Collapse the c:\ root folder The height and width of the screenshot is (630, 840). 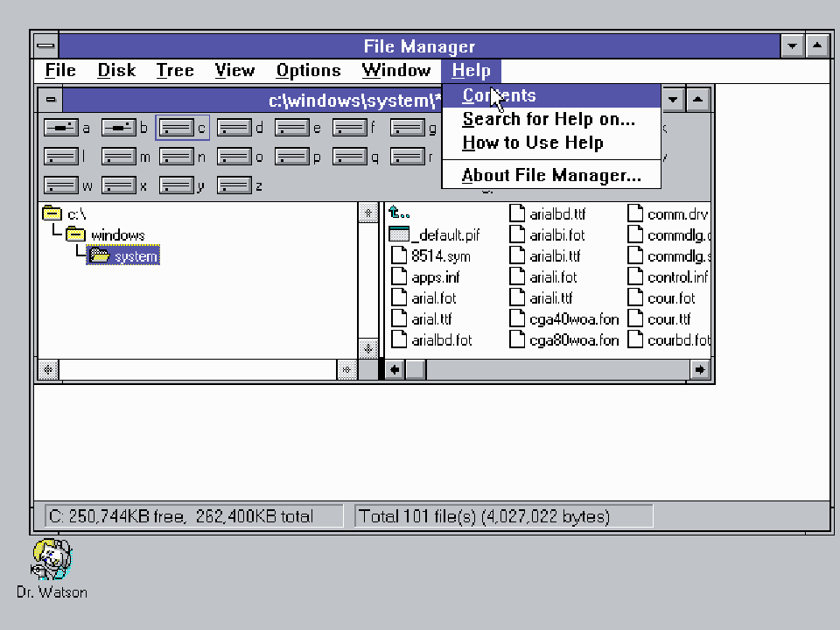(x=52, y=213)
